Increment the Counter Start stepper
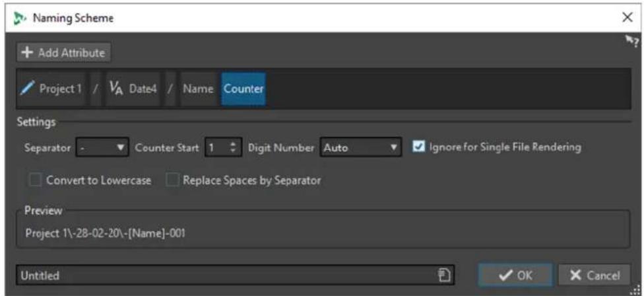This screenshot has height=296, width=644. pyautogui.click(x=234, y=144)
